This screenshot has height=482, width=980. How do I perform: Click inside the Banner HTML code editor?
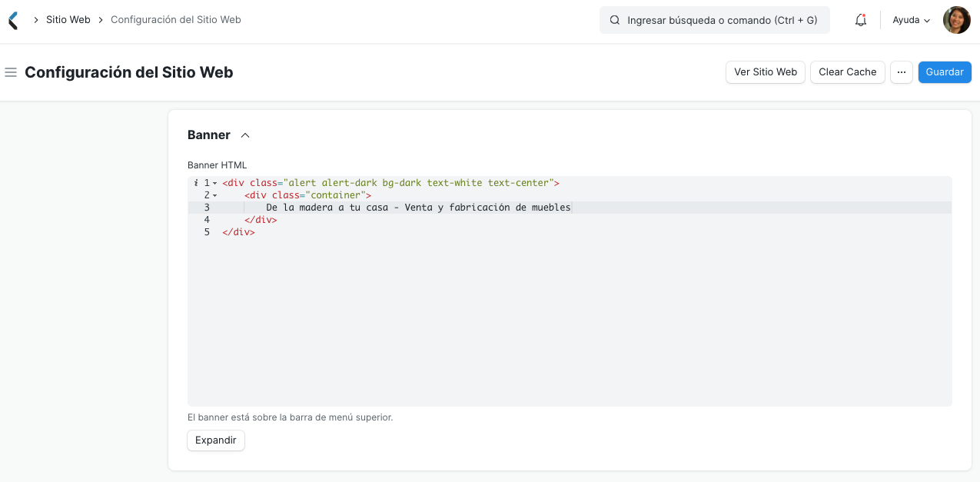[570, 291]
